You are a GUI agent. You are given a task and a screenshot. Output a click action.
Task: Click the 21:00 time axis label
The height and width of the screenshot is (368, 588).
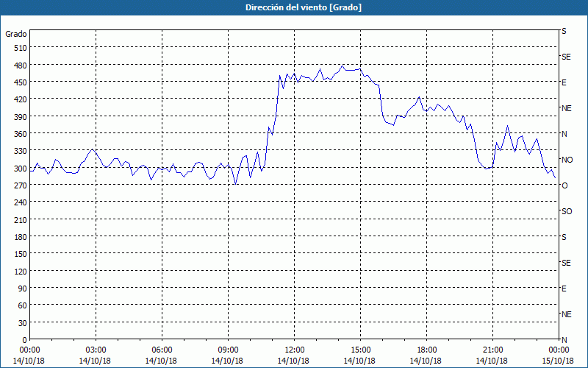492,350
